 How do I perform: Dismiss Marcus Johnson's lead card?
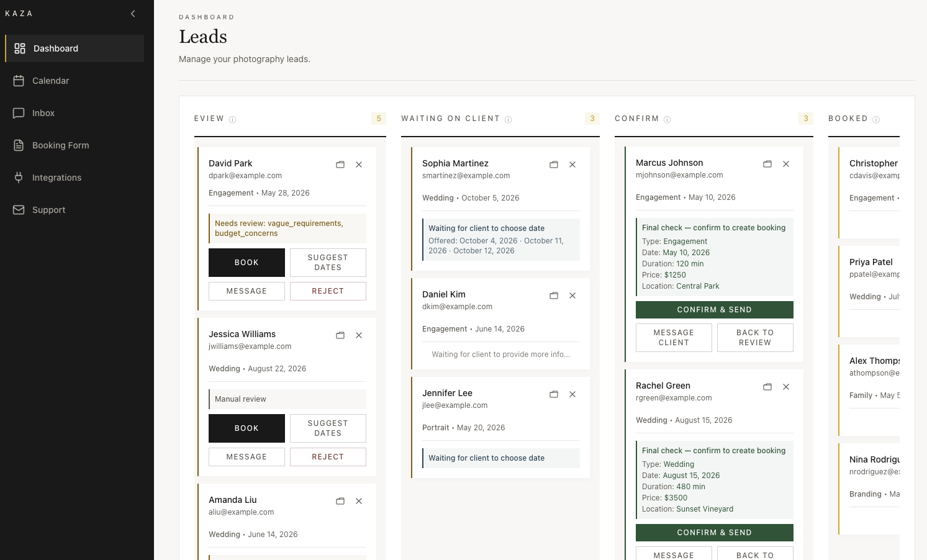click(x=786, y=164)
